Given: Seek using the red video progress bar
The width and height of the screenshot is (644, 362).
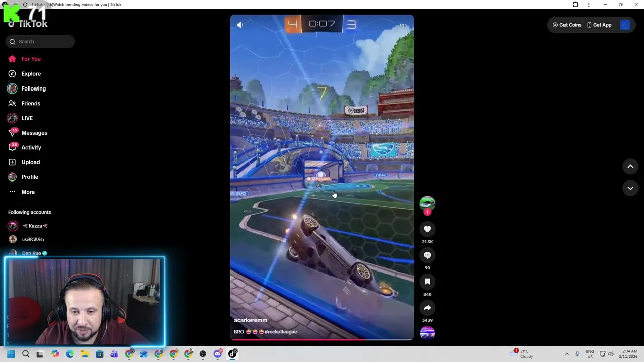Looking at the screenshot, I should pos(322,340).
